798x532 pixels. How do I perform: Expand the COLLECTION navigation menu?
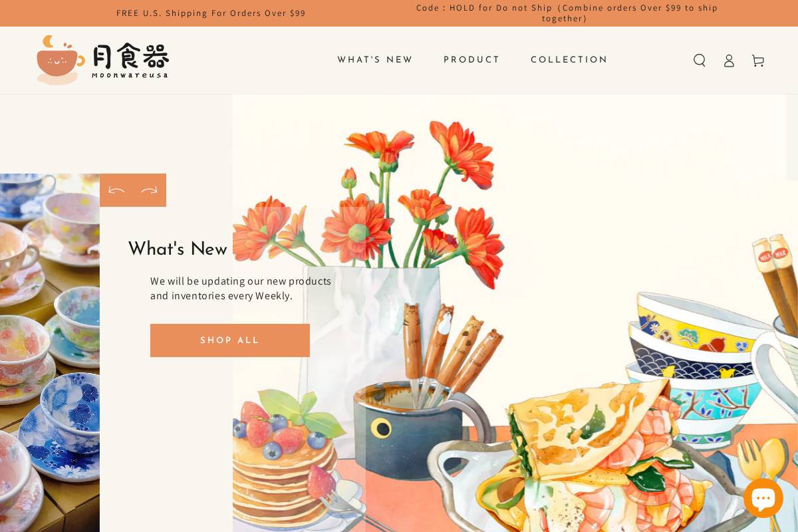[569, 60]
